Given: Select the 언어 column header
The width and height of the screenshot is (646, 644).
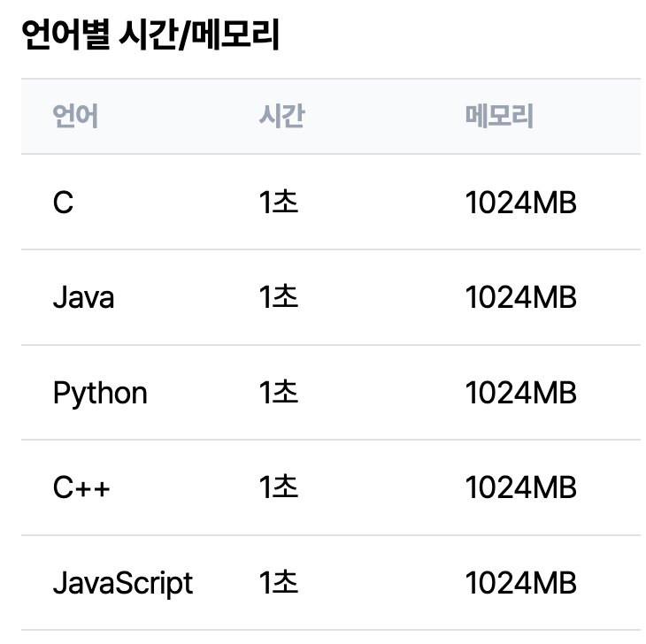Looking at the screenshot, I should coord(75,116).
